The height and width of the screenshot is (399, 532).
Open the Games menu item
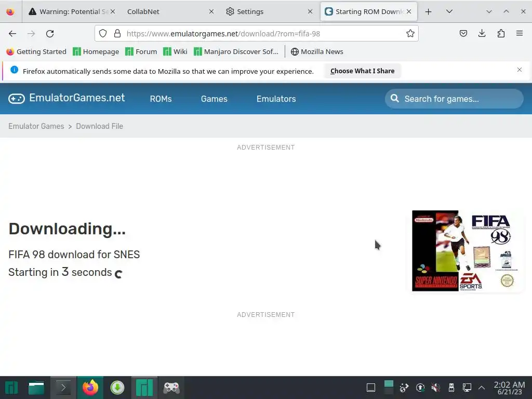(x=214, y=99)
